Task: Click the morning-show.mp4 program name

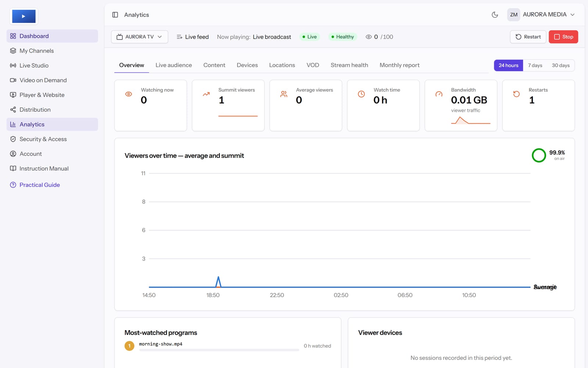Action: [x=161, y=344]
